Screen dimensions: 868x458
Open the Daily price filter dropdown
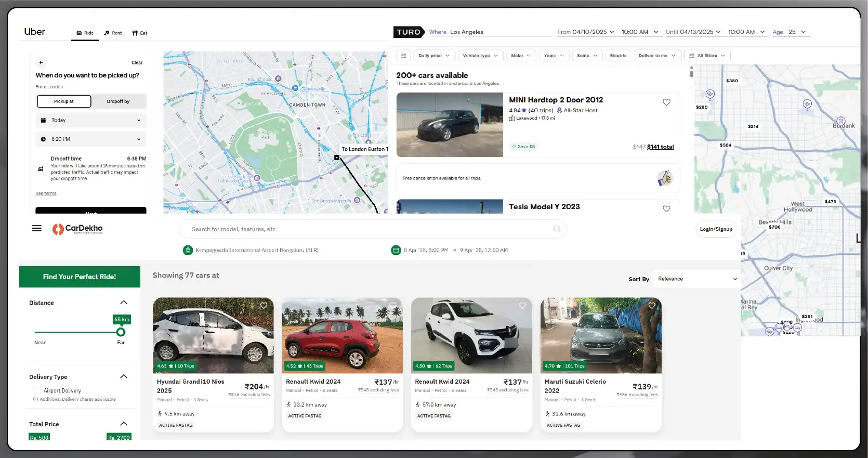tap(434, 56)
